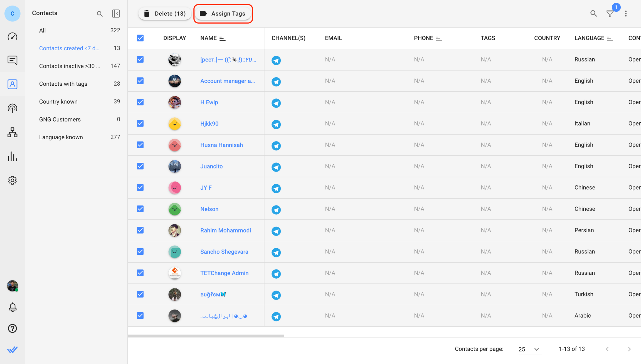641x364 pixels.
Task: Open the Dashboard speedometer icon
Action: point(12,36)
